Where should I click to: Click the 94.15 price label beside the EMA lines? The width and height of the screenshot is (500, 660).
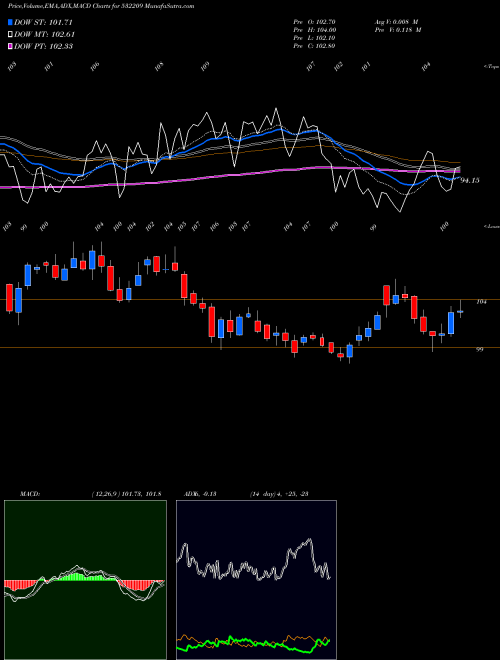470,181
